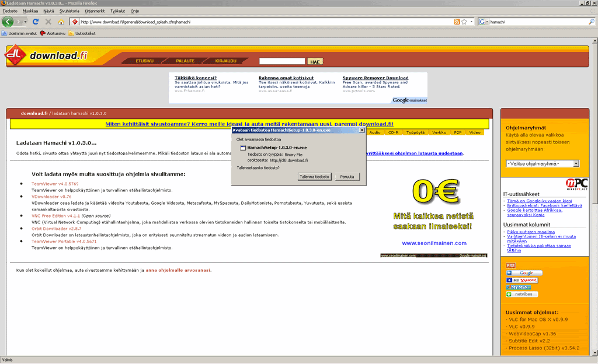Select the ETUSIVU navigation tab

145,61
